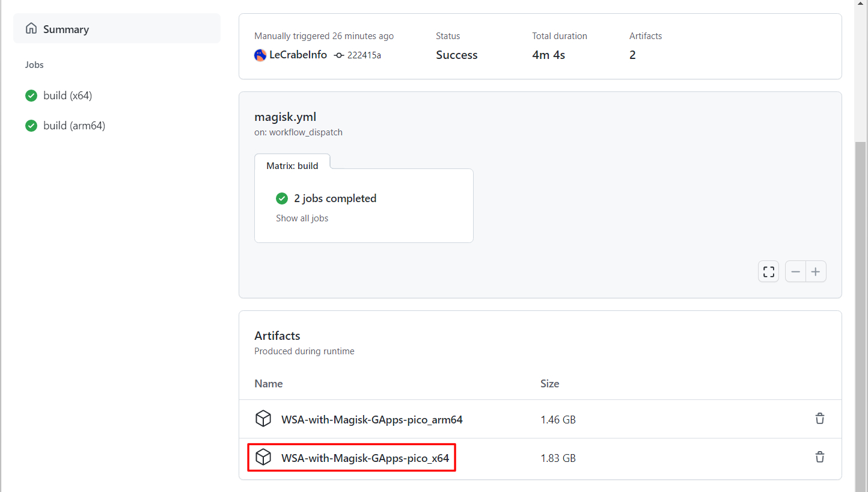Click 'Manually triggered 26 minutes ago' text
868x492 pixels.
[324, 36]
